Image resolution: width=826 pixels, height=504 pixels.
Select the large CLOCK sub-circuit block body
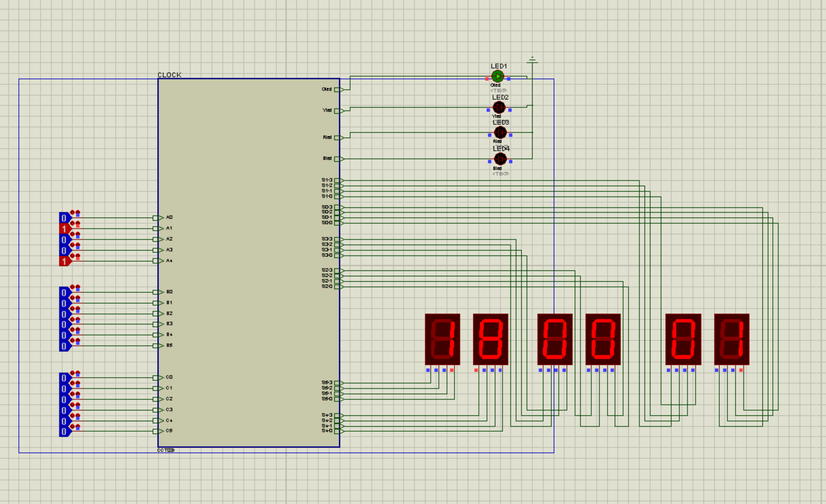click(x=248, y=263)
